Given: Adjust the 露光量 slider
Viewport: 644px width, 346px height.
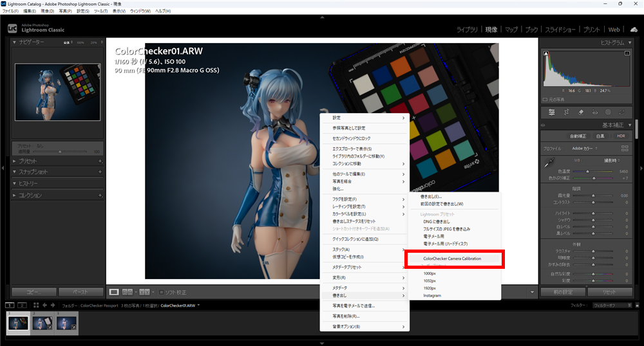Looking at the screenshot, I should 592,196.
